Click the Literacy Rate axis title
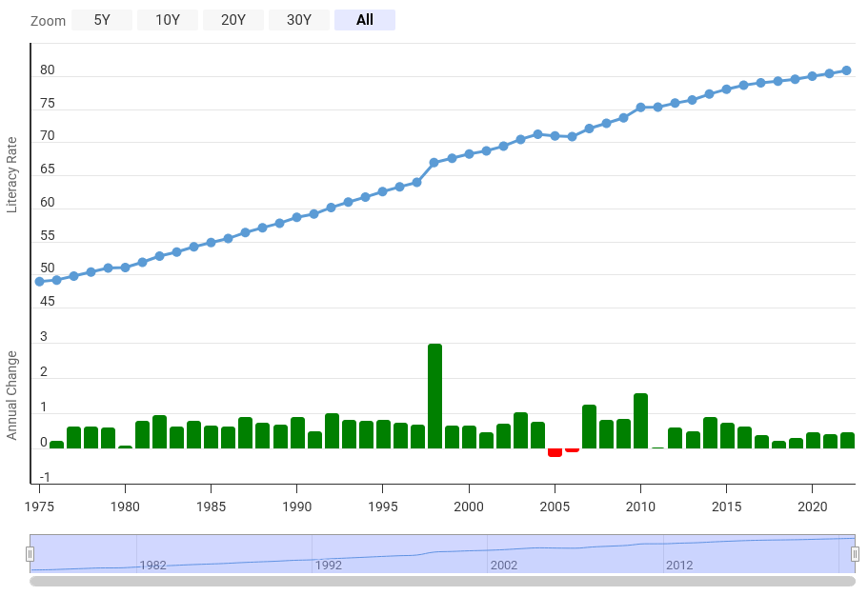This screenshot has width=868, height=596. [11, 175]
